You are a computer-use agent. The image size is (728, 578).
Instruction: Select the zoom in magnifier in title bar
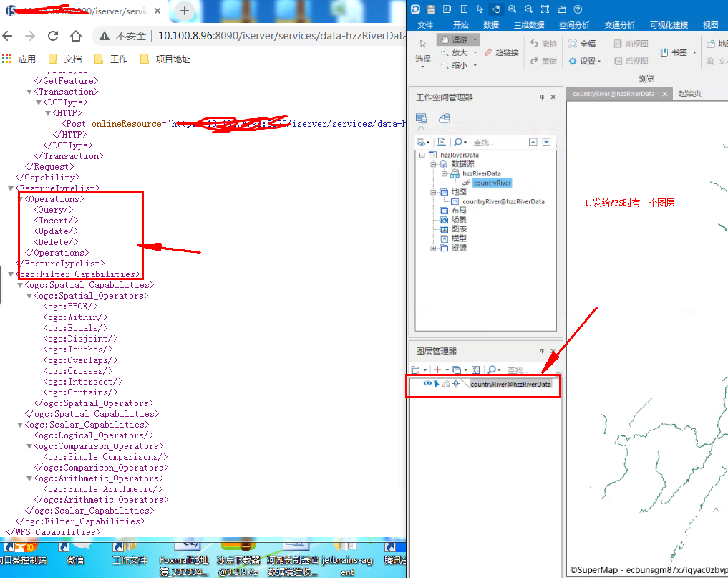(512, 9)
